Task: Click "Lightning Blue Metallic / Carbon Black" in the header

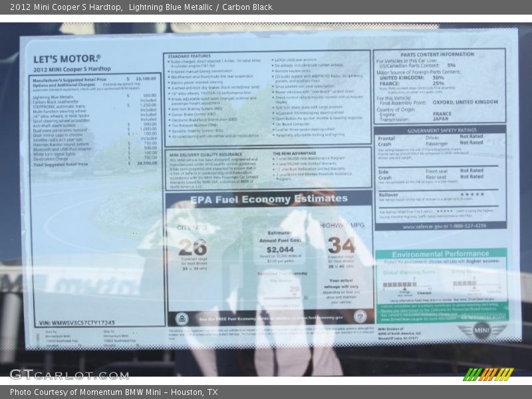Action: [x=201, y=7]
